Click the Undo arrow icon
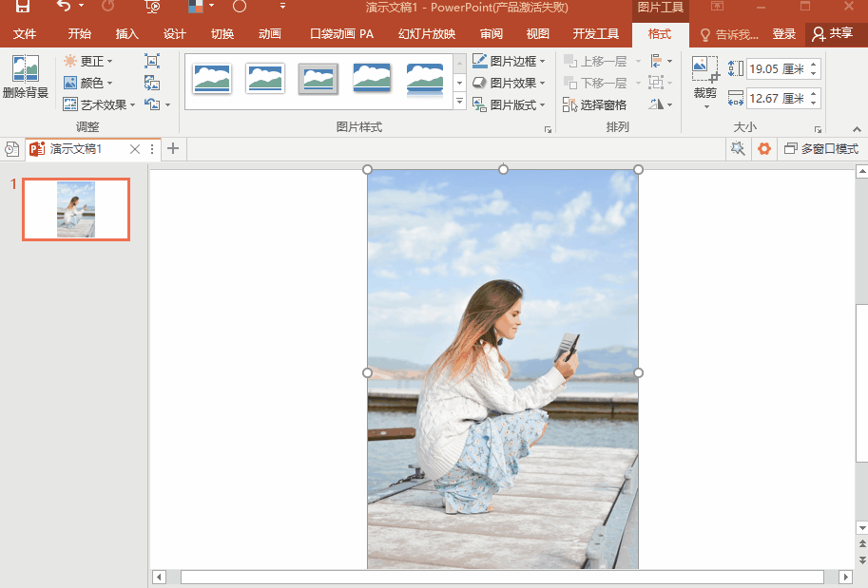 click(63, 7)
